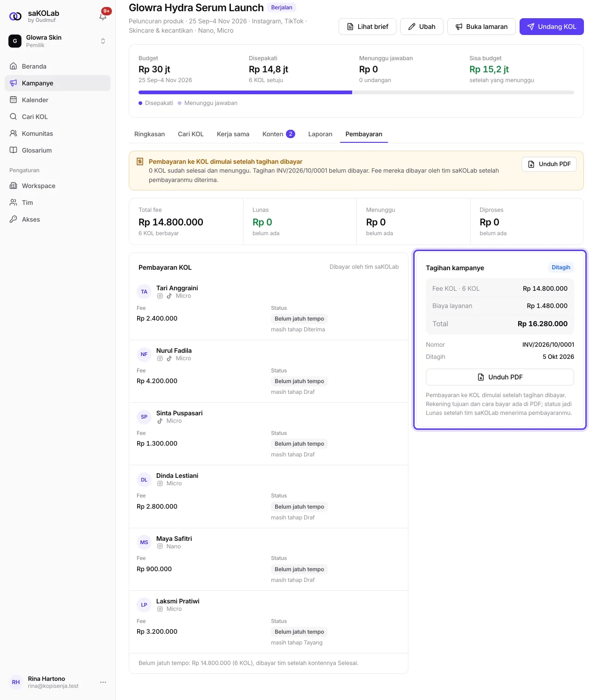Open Akses key settings
Screen dimensions: 597x700
tap(58, 219)
